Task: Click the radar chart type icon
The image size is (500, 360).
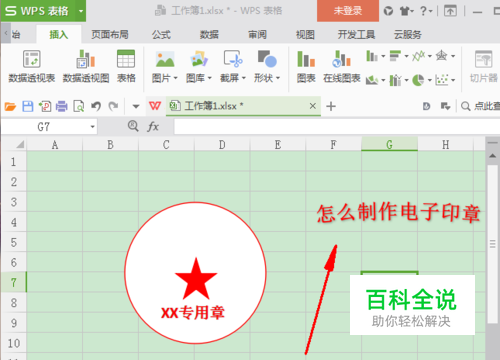Action: 441,56
